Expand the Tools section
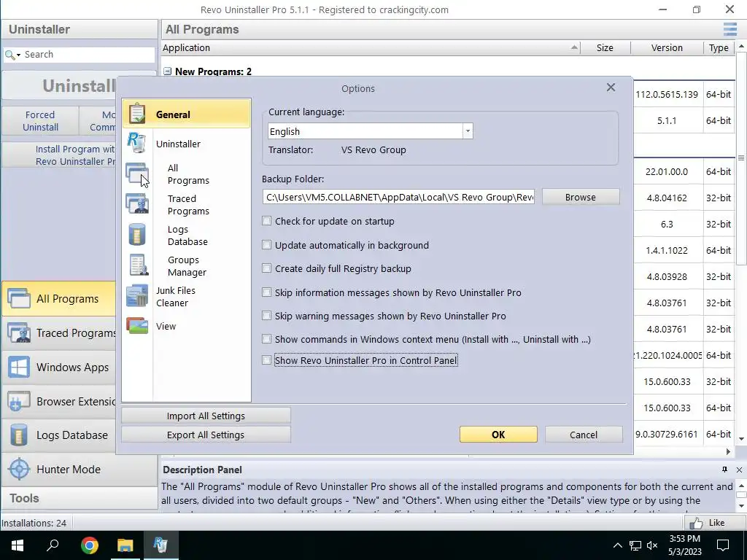Image resolution: width=747 pixels, height=560 pixels. (79, 498)
